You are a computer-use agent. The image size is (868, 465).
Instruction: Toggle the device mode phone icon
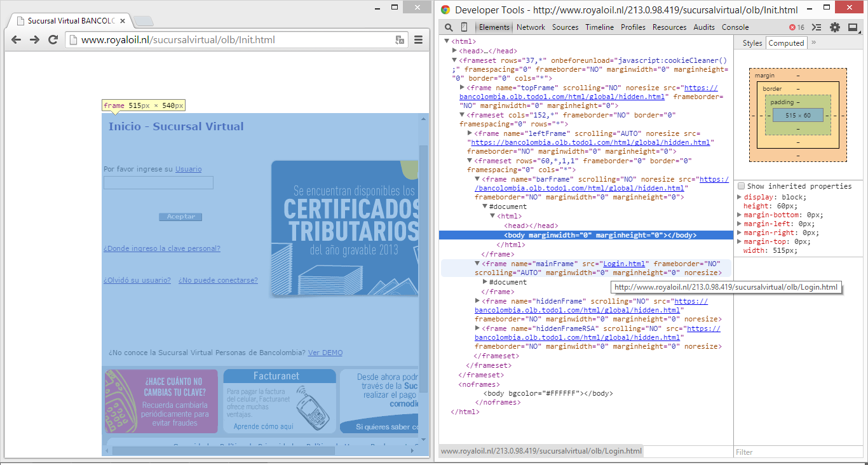[x=465, y=27]
